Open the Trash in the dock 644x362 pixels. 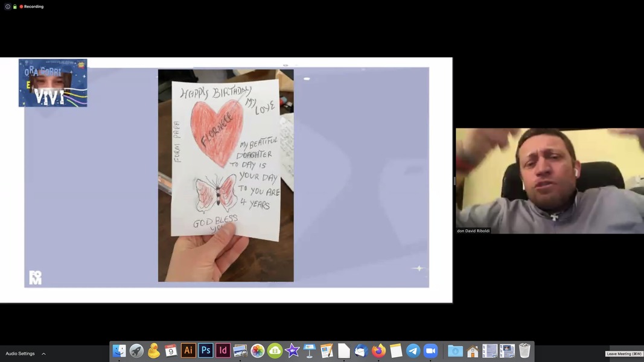click(524, 351)
